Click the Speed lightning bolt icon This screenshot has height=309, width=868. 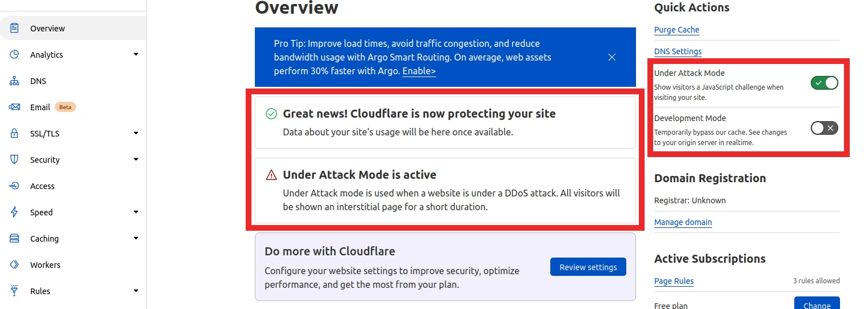click(x=14, y=212)
